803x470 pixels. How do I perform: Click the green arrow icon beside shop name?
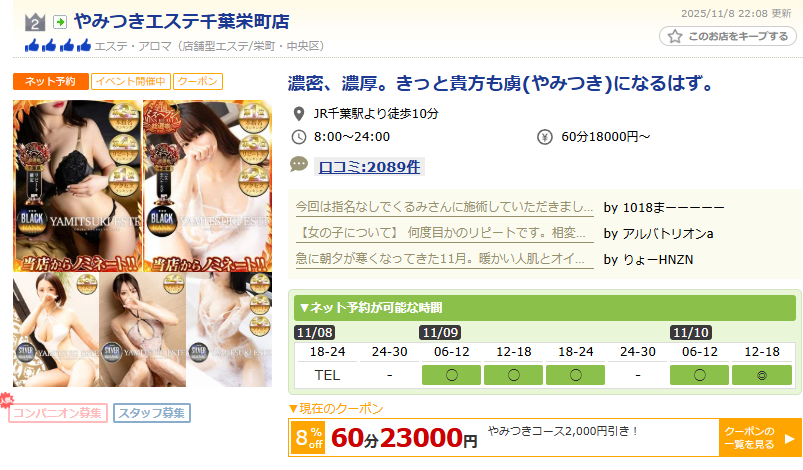pyautogui.click(x=60, y=22)
